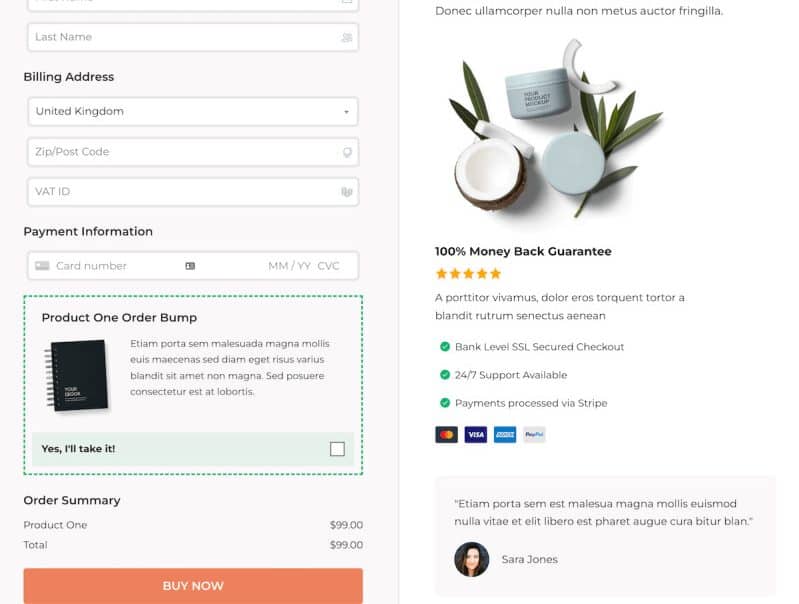
Task: Click the icon inside the VAT ID field
Action: pyautogui.click(x=347, y=192)
